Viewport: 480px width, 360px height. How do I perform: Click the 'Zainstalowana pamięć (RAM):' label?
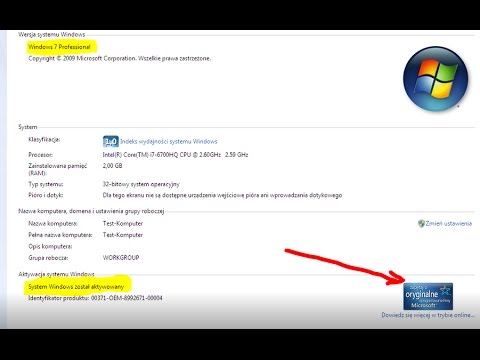[x=58, y=169]
